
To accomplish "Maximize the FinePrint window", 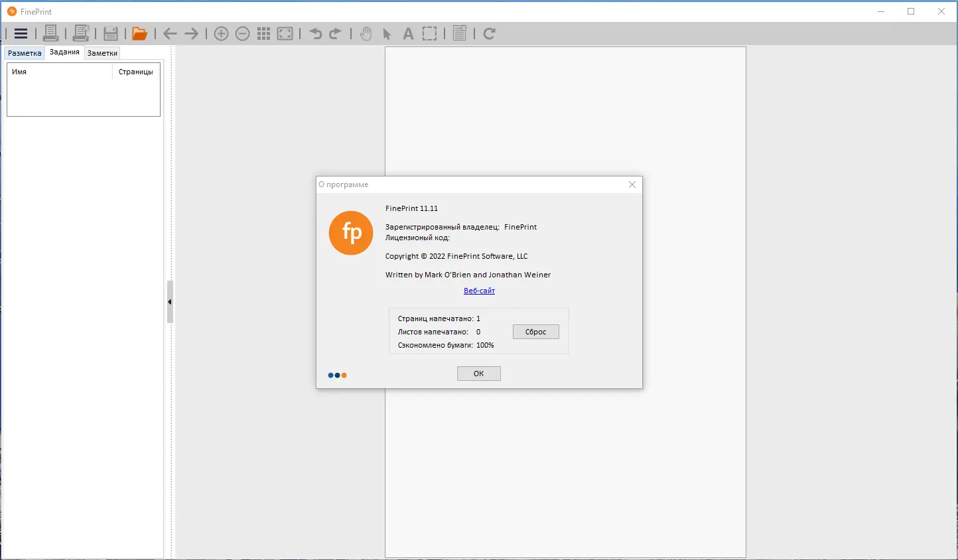I will coord(911,11).
